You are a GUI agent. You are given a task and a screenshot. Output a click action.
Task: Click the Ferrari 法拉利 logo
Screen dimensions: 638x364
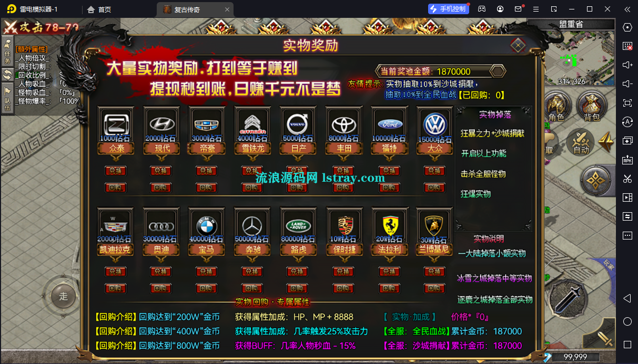point(389,225)
